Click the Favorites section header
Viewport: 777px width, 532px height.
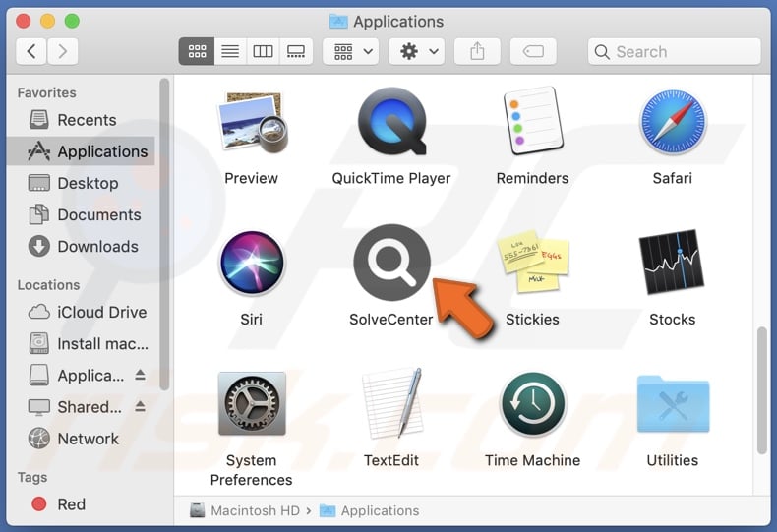click(x=46, y=92)
